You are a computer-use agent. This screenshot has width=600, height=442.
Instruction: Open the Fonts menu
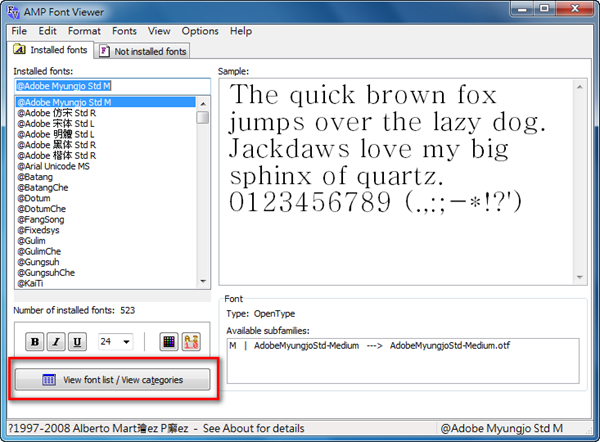point(124,31)
